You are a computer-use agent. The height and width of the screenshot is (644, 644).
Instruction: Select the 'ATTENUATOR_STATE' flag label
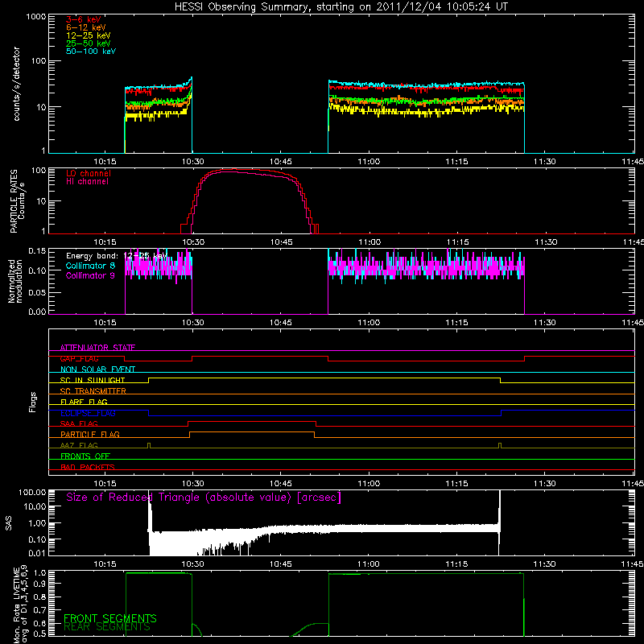pos(97,348)
